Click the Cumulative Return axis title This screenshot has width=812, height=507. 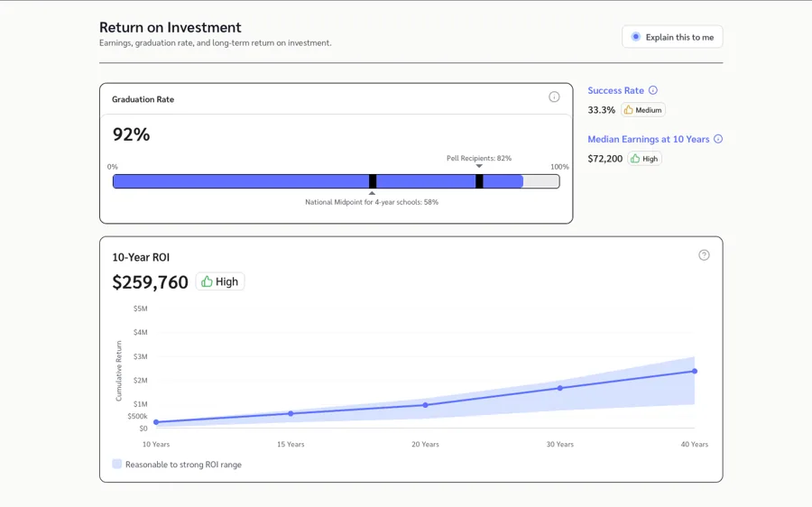click(x=118, y=371)
